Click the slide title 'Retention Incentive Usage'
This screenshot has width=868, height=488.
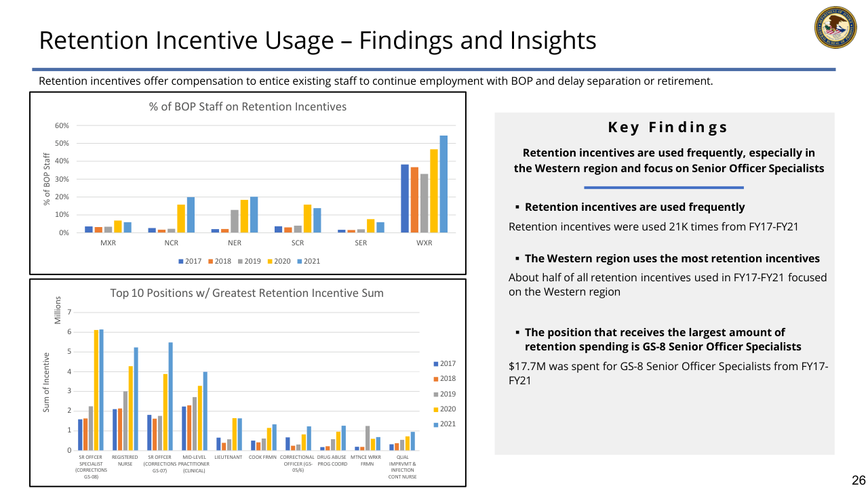317,41
